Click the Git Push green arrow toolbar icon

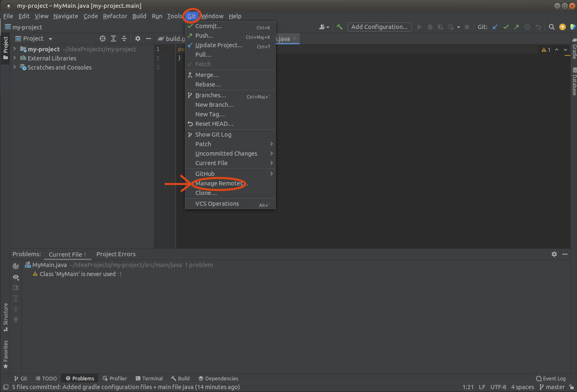(x=516, y=27)
